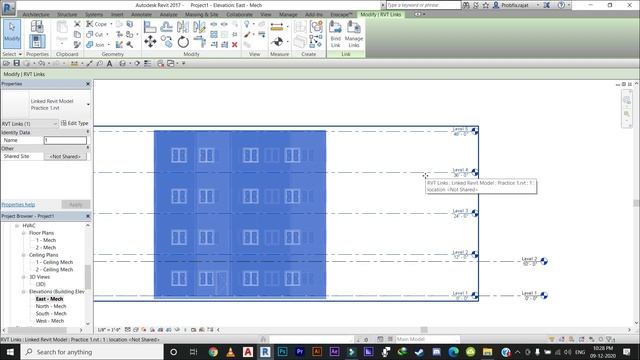Collapse the HVAC tree node
The width and height of the screenshot is (640, 360).
click(x=17, y=225)
